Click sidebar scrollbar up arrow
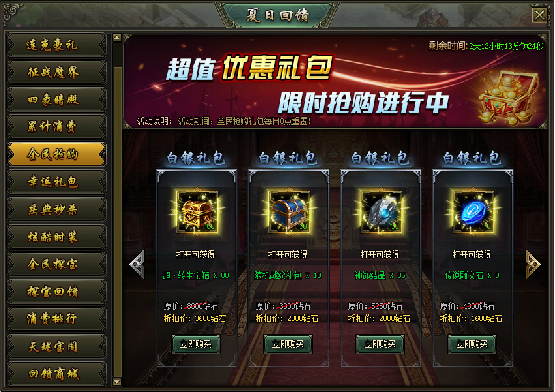Screen dimensions: 555x392 [117, 38]
